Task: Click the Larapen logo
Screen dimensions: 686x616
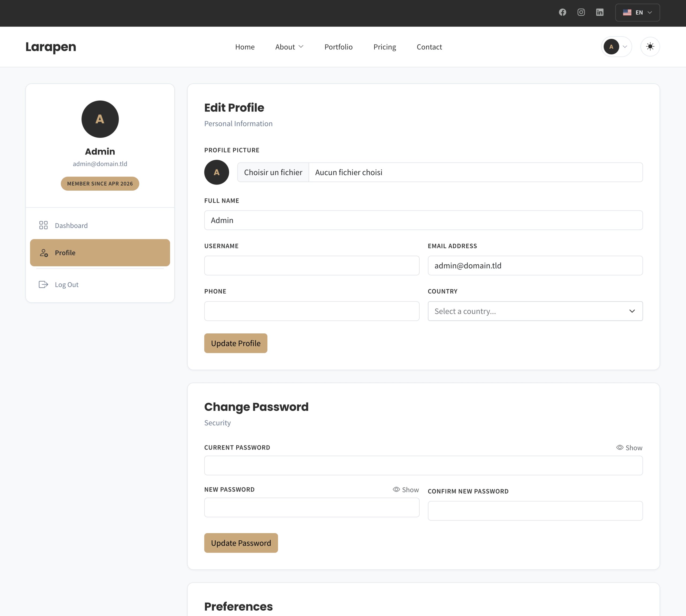Action: click(51, 47)
